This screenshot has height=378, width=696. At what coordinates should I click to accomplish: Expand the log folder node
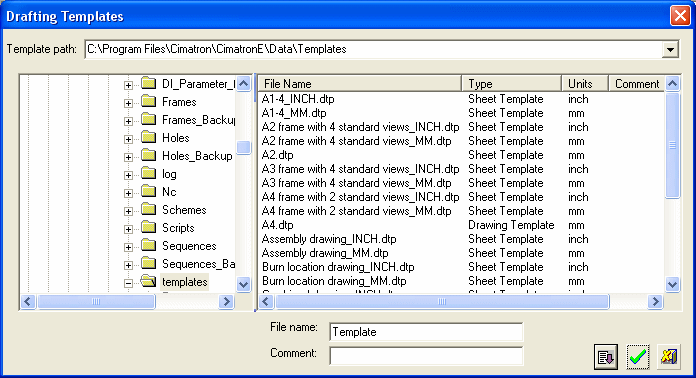click(128, 175)
